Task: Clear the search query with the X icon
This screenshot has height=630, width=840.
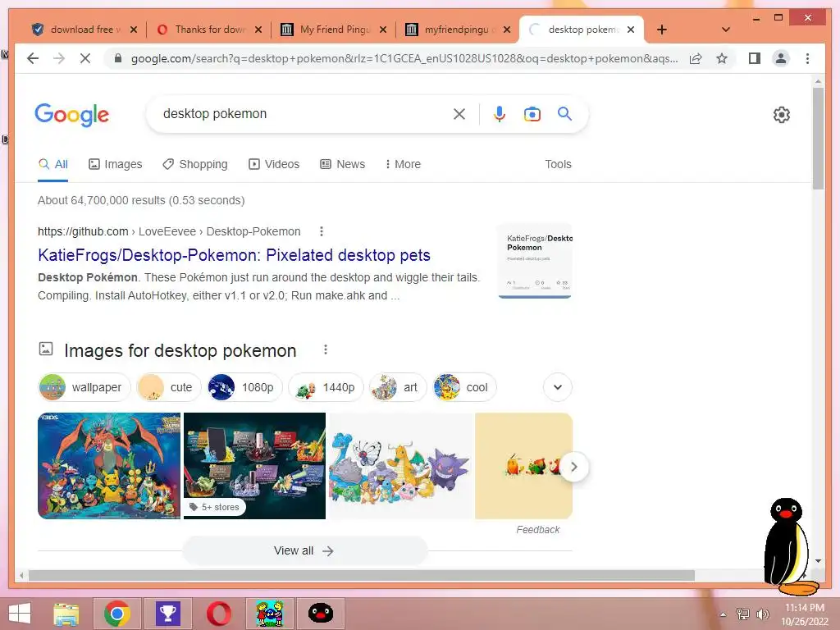Action: 459,113
